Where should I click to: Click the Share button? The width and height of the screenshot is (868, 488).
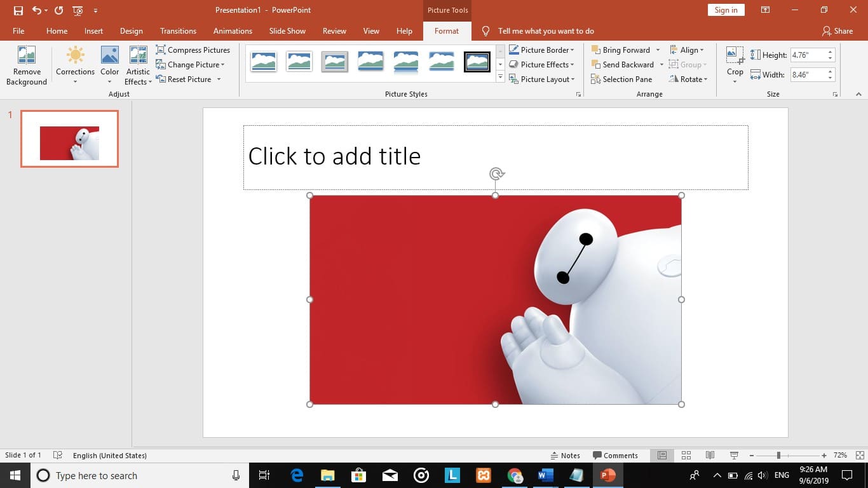click(837, 30)
